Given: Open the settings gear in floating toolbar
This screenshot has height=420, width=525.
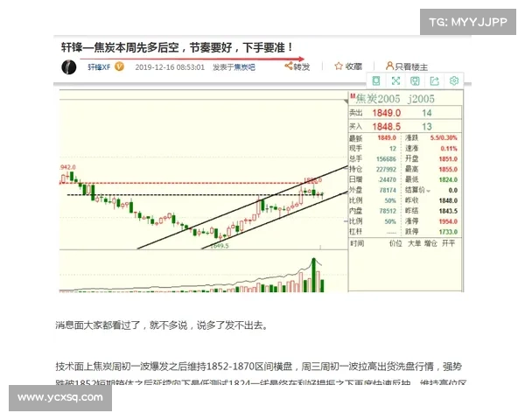Looking at the screenshot, I should pos(453,80).
